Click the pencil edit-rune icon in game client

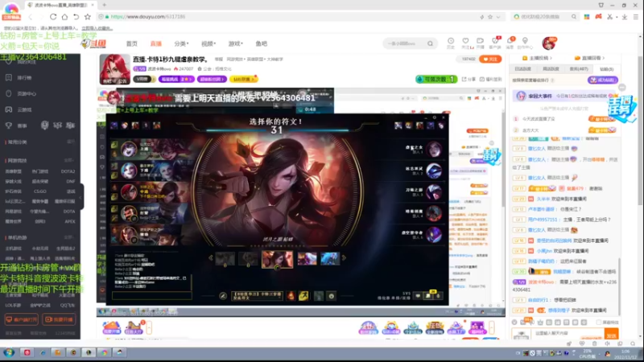coord(223,296)
